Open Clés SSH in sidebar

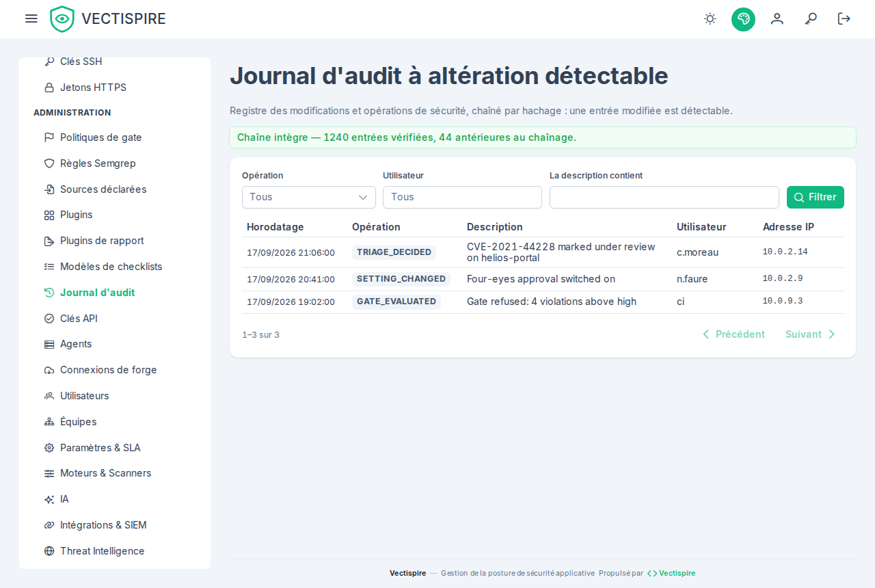click(115, 62)
